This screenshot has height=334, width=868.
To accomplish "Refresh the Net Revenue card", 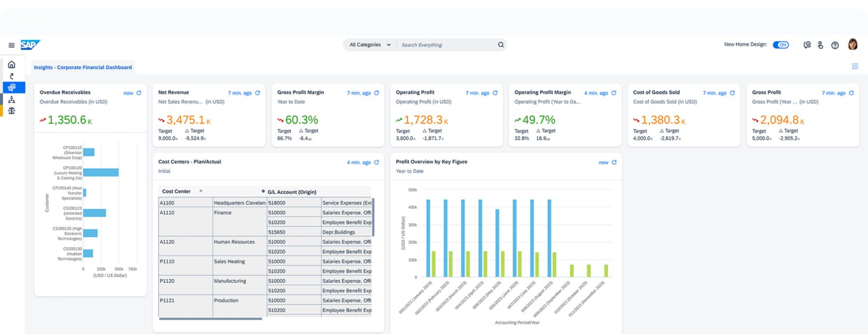I will pyautogui.click(x=258, y=93).
